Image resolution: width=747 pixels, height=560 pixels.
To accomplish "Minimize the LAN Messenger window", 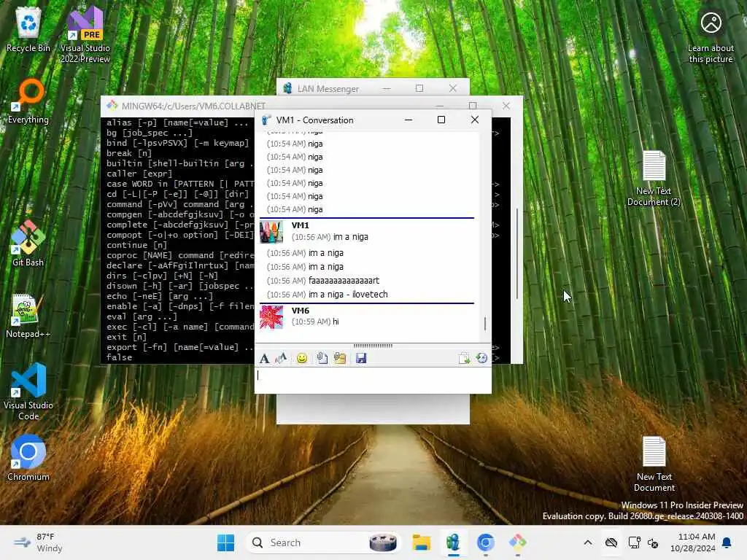I will (x=387, y=88).
